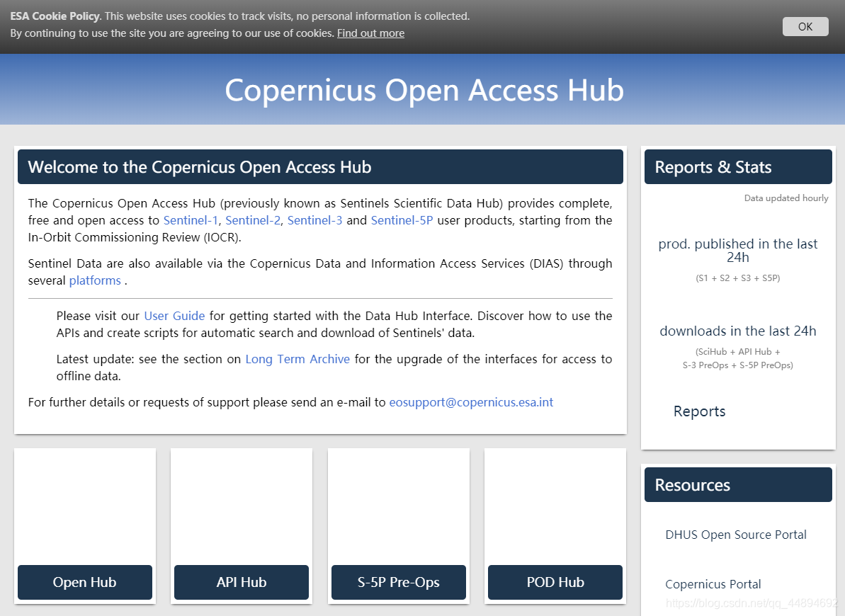845x616 pixels.
Task: Click the S-5P Pre-Ops button
Action: tap(399, 582)
